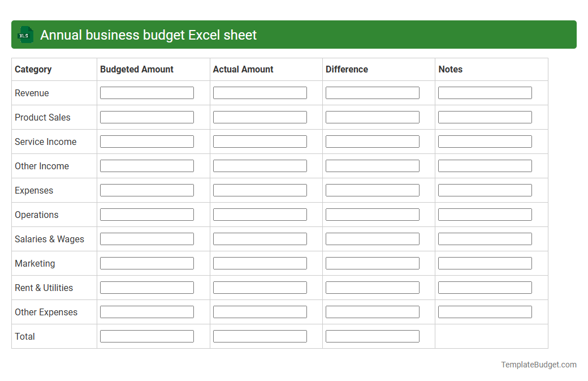
Task: Select the Service Income difference field
Action: coord(372,141)
